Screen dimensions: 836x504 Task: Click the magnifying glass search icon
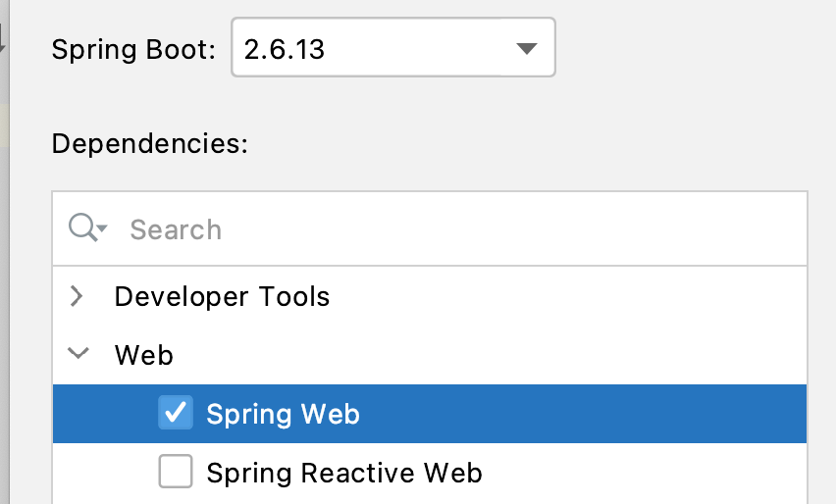[x=83, y=228]
